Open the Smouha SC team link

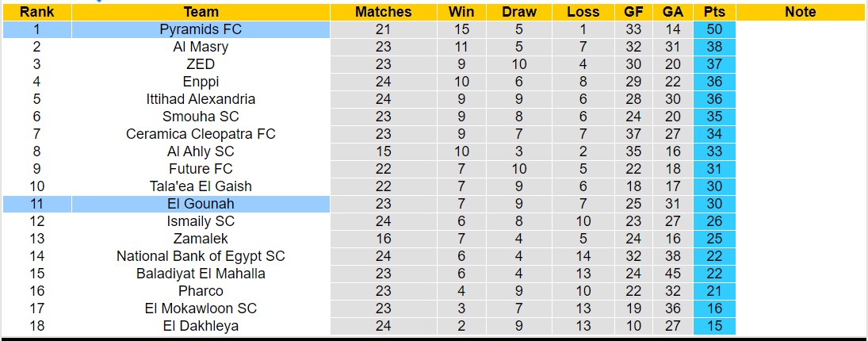[x=201, y=117]
